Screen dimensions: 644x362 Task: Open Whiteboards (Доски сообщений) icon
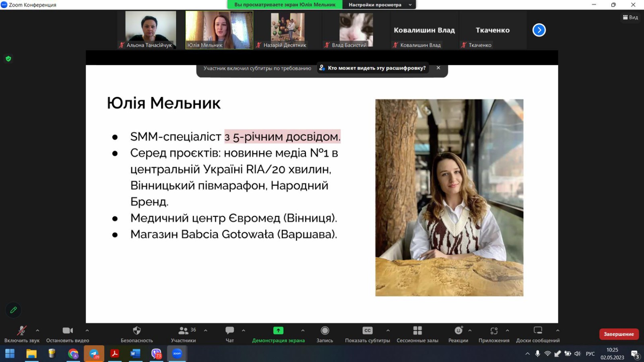pyautogui.click(x=538, y=331)
